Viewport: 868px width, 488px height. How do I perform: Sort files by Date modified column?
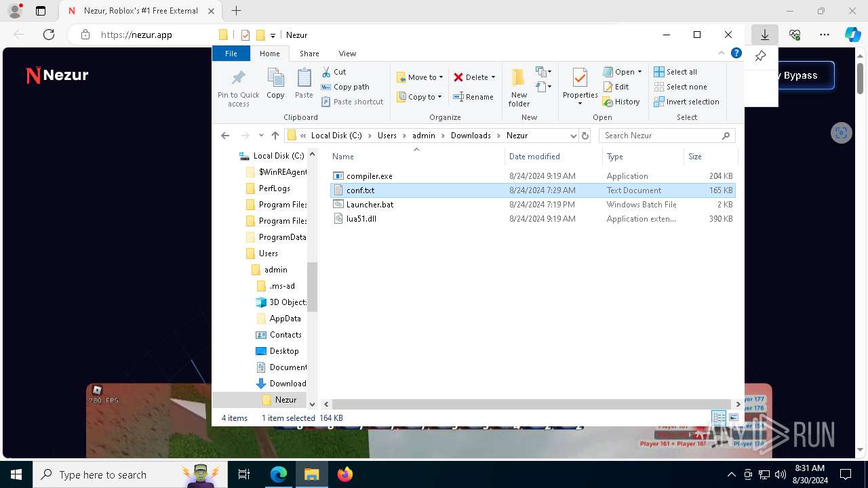(554, 156)
